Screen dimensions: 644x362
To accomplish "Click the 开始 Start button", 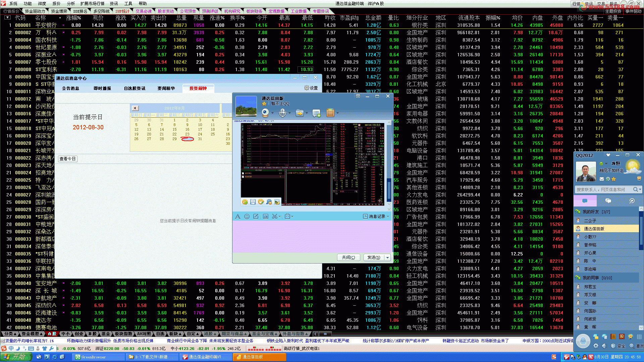I will tap(16, 357).
